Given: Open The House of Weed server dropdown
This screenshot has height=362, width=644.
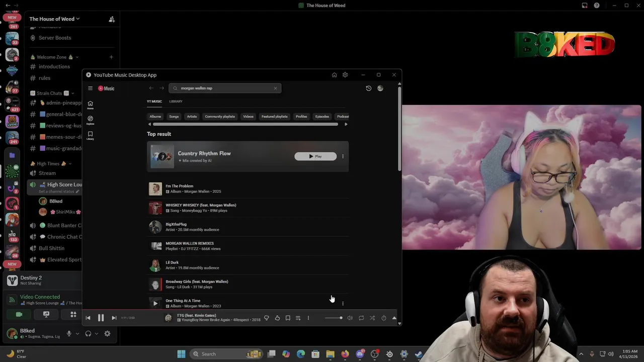Looking at the screenshot, I should tap(55, 19).
